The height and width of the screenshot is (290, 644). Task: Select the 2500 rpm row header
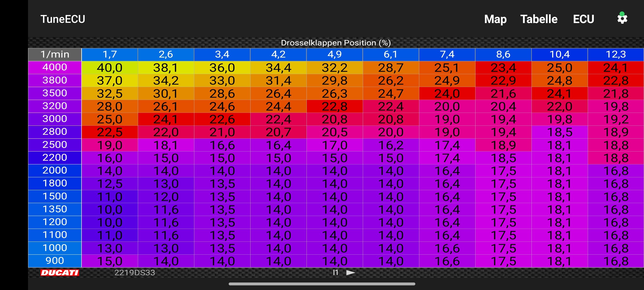coord(55,145)
